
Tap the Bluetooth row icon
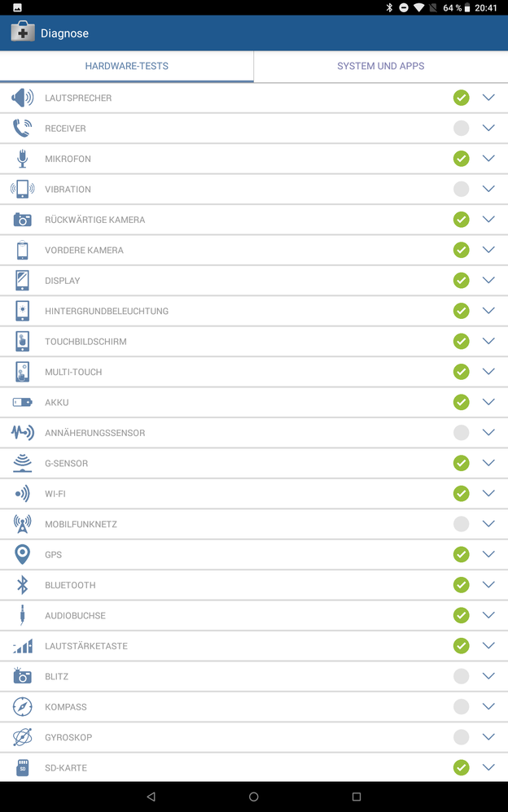pyautogui.click(x=22, y=585)
